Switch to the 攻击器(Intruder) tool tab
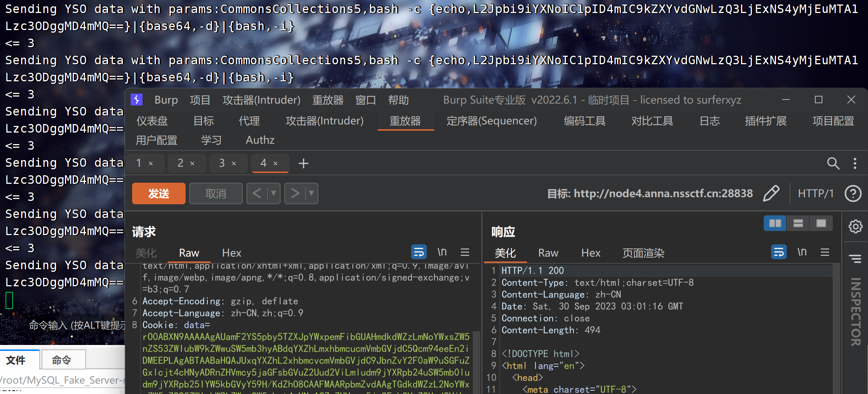Viewport: 868px width, 394px height. coord(325,121)
